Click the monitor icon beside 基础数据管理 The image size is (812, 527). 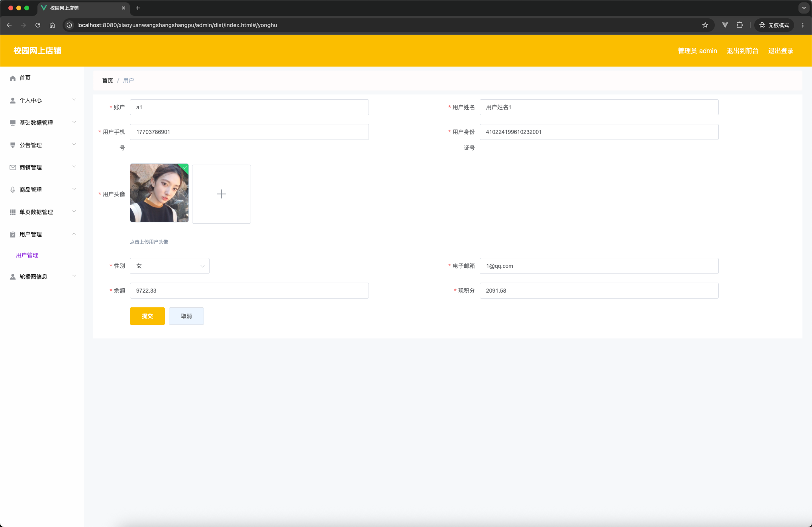pos(13,123)
